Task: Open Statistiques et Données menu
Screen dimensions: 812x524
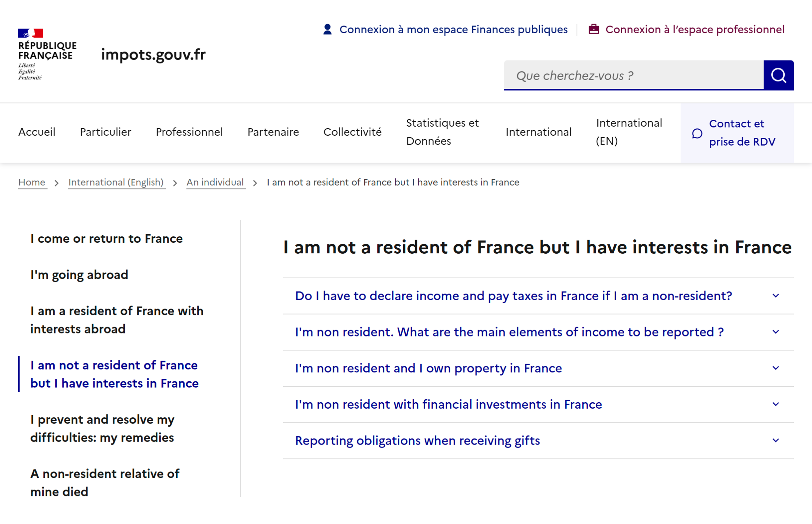Action: [442, 132]
